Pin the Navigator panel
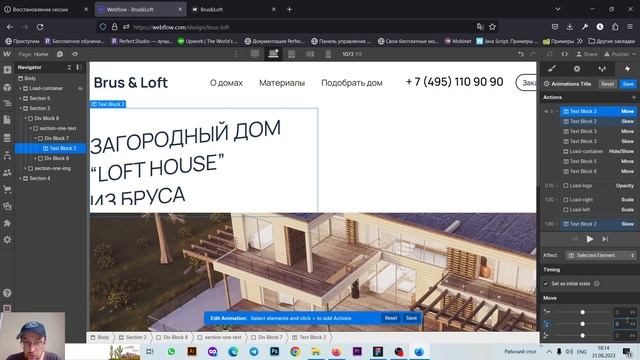 click(79, 67)
